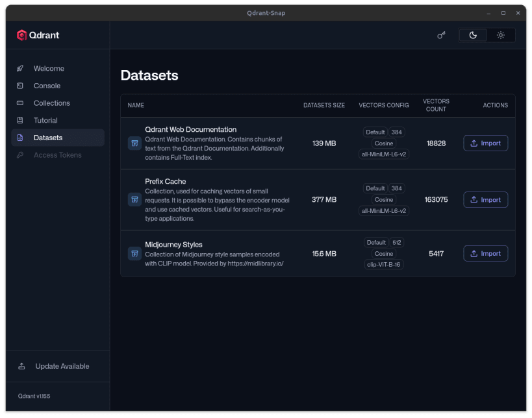
Task: Open the Tutorial section
Action: 58,120
